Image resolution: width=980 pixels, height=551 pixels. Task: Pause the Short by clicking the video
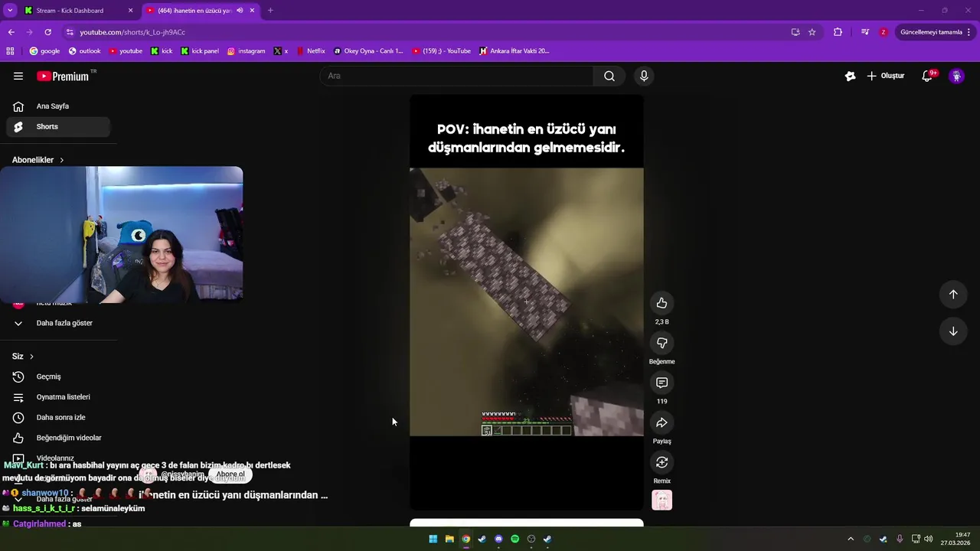point(527,302)
